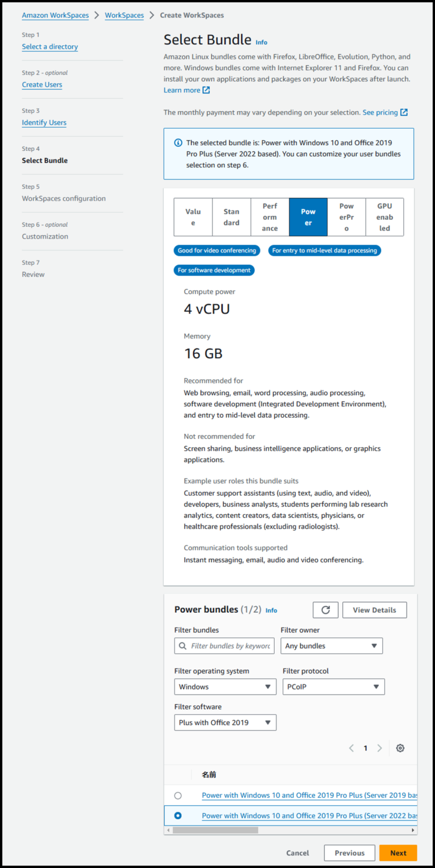Click external link icon beside See pricing

coord(404,112)
